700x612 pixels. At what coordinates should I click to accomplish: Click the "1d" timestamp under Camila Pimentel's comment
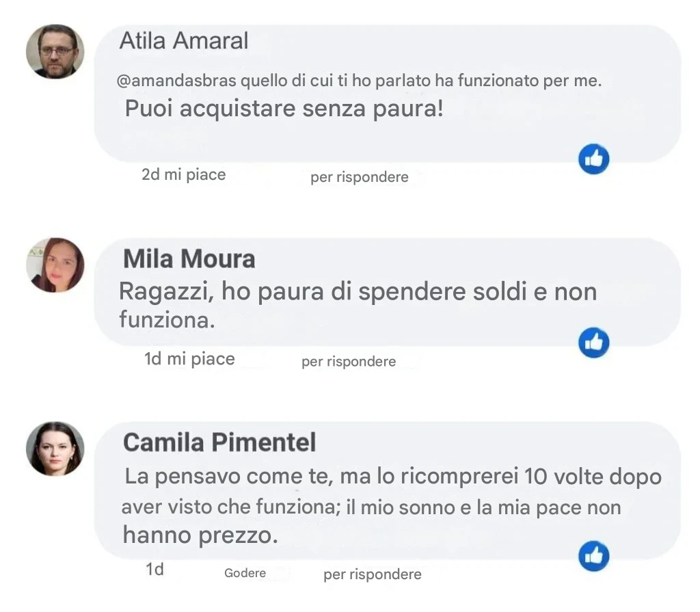tap(154, 570)
